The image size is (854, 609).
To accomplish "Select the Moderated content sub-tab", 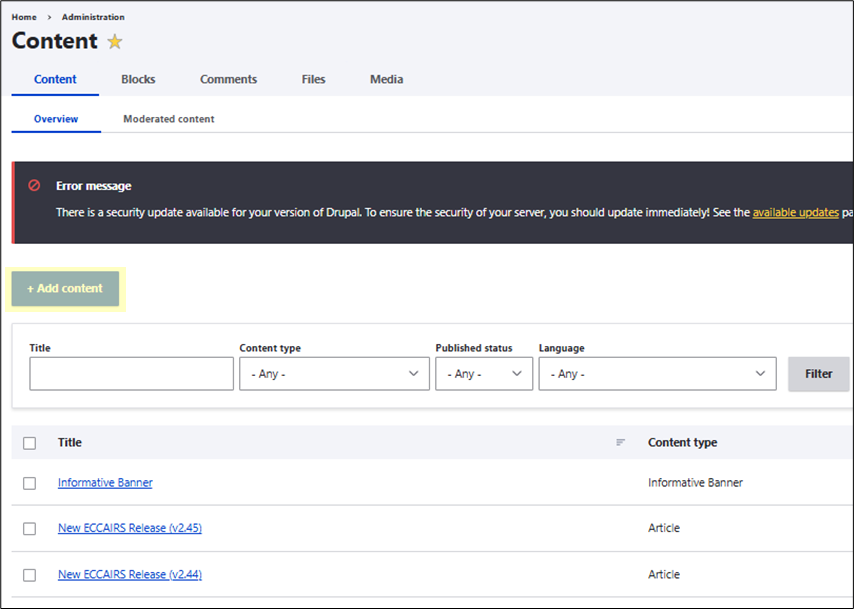I will (x=168, y=119).
